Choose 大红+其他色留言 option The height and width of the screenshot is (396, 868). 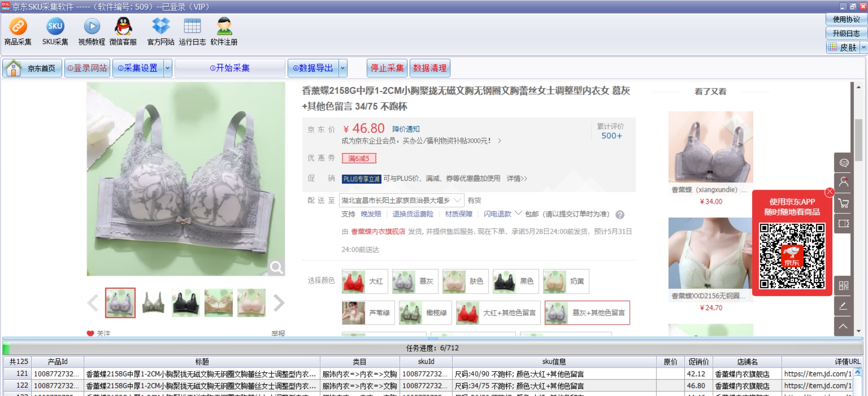[498, 313]
